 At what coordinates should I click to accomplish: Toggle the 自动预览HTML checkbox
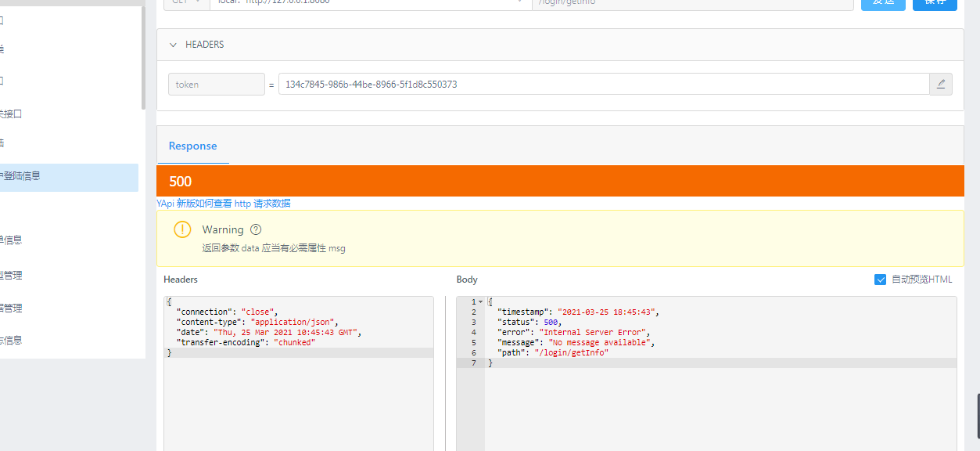tap(880, 280)
